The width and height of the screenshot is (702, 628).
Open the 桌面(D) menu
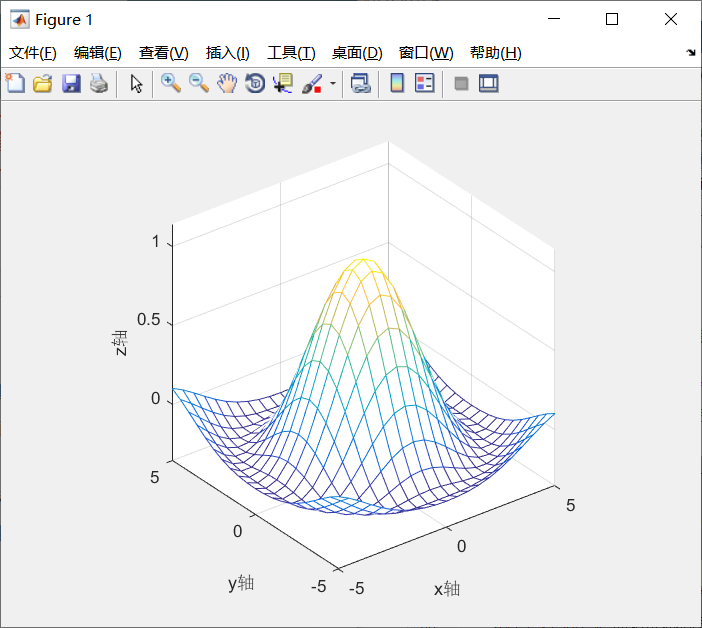(357, 53)
